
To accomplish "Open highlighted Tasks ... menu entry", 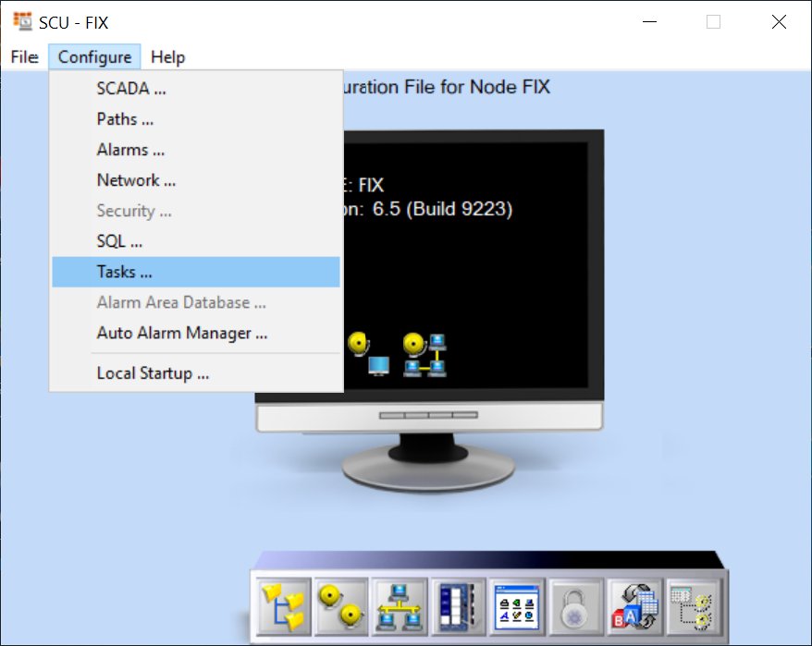I will pos(196,272).
